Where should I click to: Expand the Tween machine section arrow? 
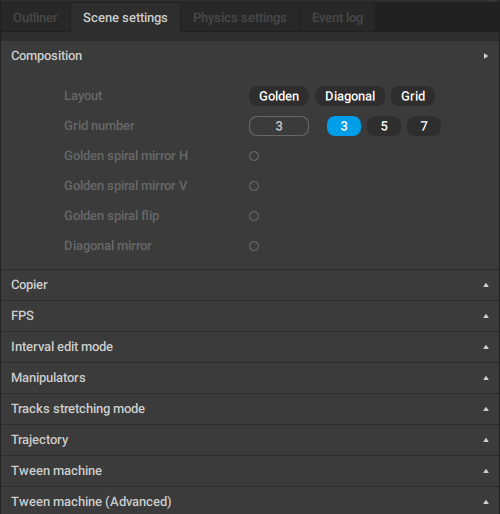[x=486, y=471]
